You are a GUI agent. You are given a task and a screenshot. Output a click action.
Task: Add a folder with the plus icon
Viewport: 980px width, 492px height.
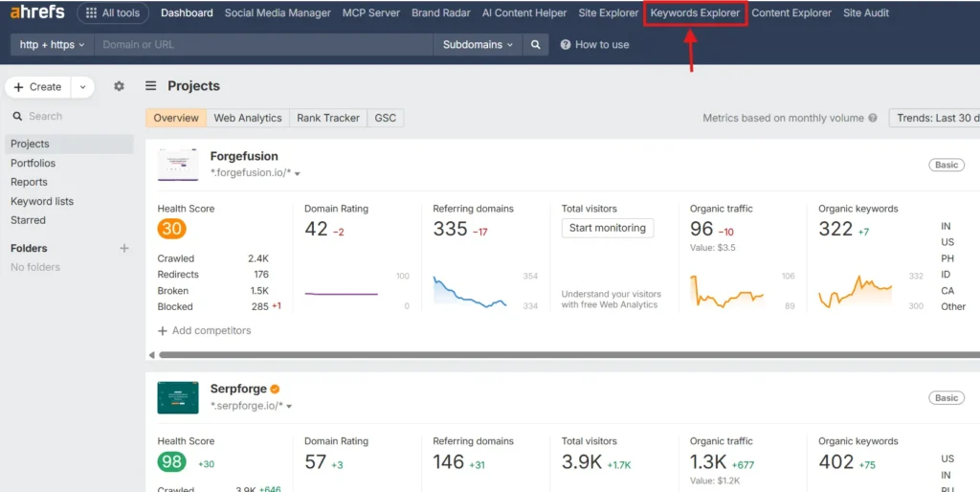(x=123, y=248)
